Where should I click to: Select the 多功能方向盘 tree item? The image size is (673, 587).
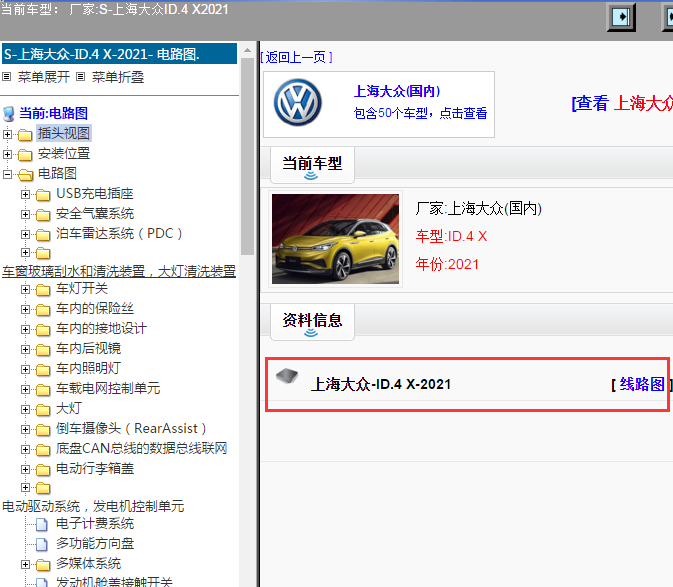click(95, 544)
